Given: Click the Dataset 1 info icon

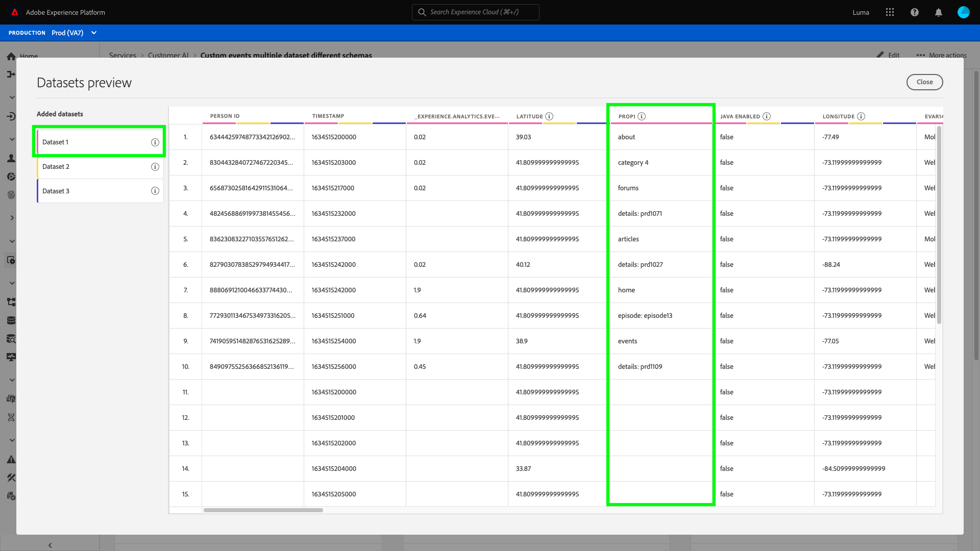Looking at the screenshot, I should pyautogui.click(x=155, y=142).
